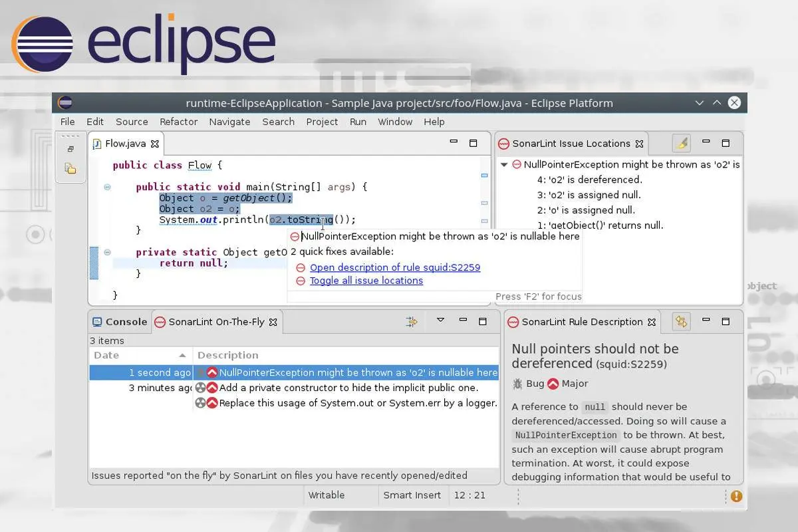Click the link-with-selection icon in Rule Description
This screenshot has height=532, width=798.
tap(681, 322)
